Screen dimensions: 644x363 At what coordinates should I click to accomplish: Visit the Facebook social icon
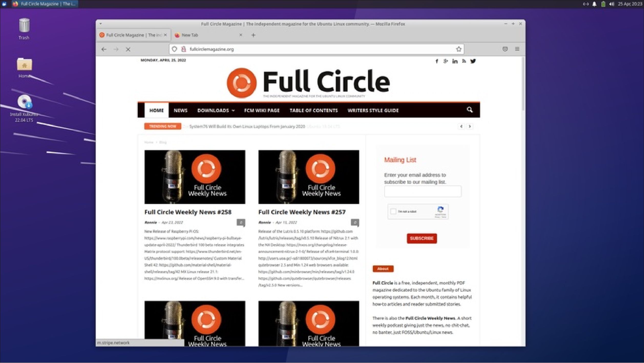tap(437, 61)
